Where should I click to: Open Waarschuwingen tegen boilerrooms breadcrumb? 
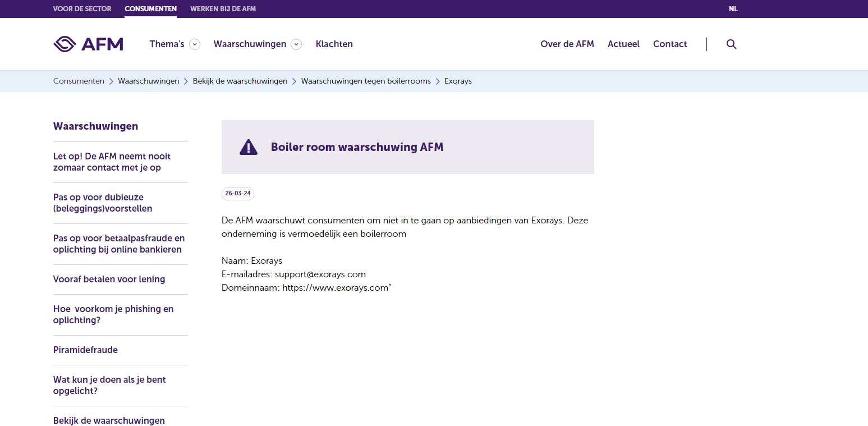coord(366,81)
